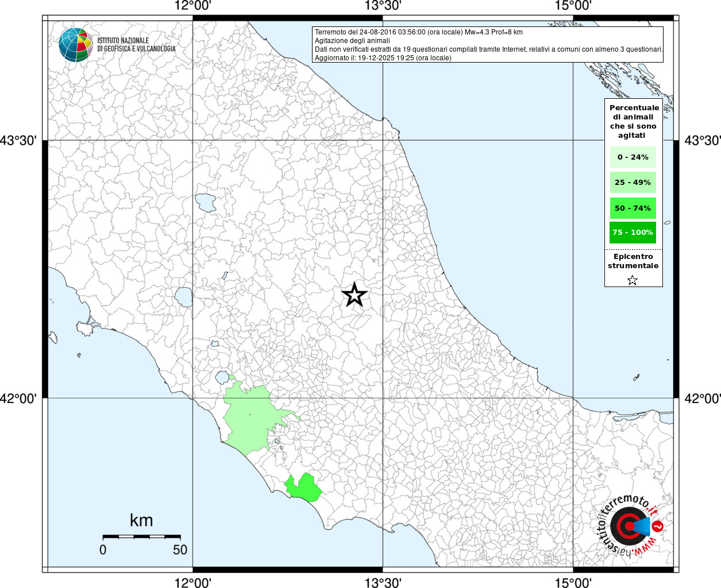
Task: Select the 75 - 100% legend swatch
Action: click(x=633, y=233)
